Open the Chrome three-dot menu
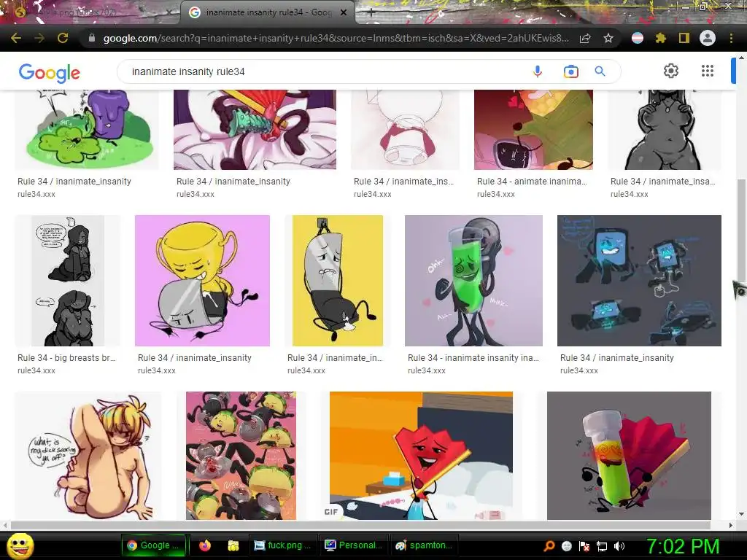Viewport: 747px width, 560px height. coord(731,38)
